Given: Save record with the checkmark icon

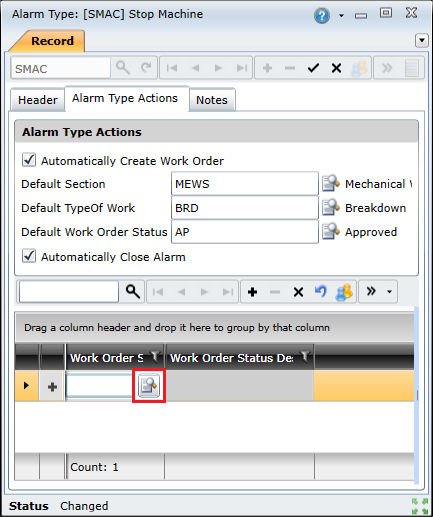Looking at the screenshot, I should click(313, 68).
